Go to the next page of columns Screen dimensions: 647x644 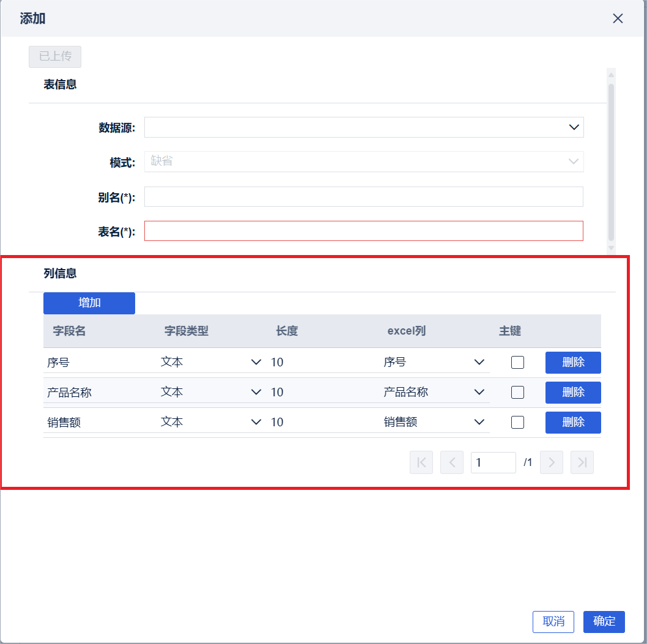tap(552, 462)
